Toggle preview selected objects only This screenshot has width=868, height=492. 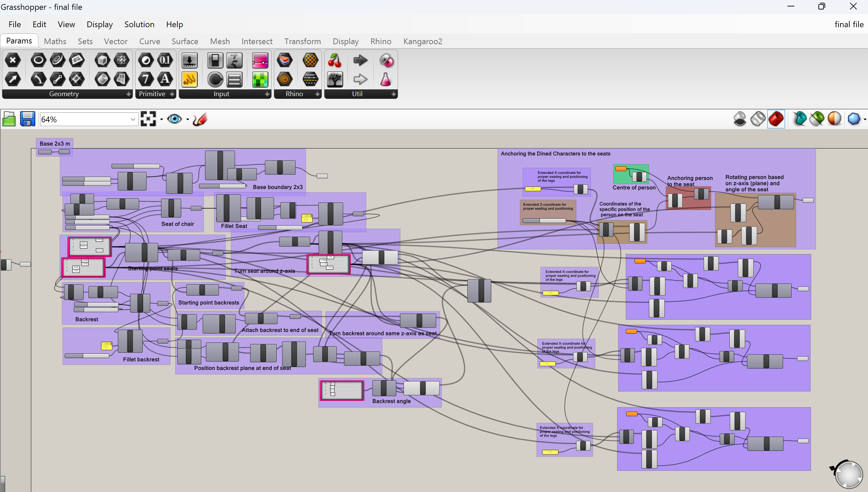tap(817, 119)
